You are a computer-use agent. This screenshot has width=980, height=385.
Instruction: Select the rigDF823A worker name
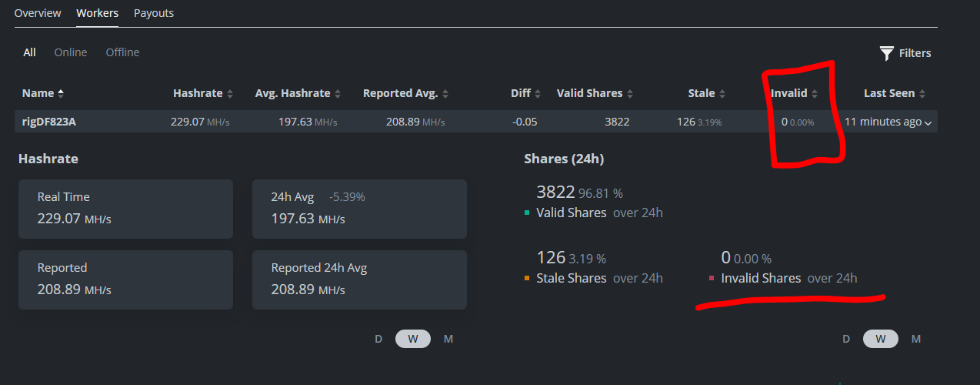coord(49,122)
